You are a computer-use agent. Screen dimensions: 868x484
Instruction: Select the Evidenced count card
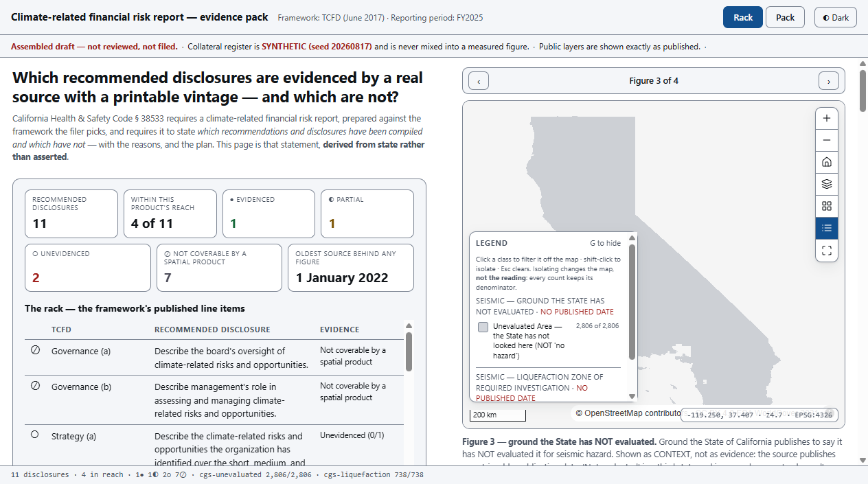[x=269, y=214]
